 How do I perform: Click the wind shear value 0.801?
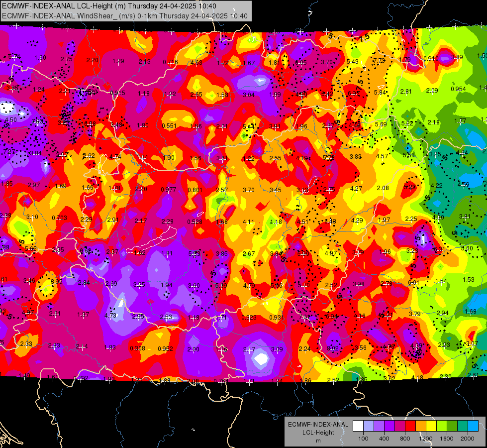coord(195,190)
